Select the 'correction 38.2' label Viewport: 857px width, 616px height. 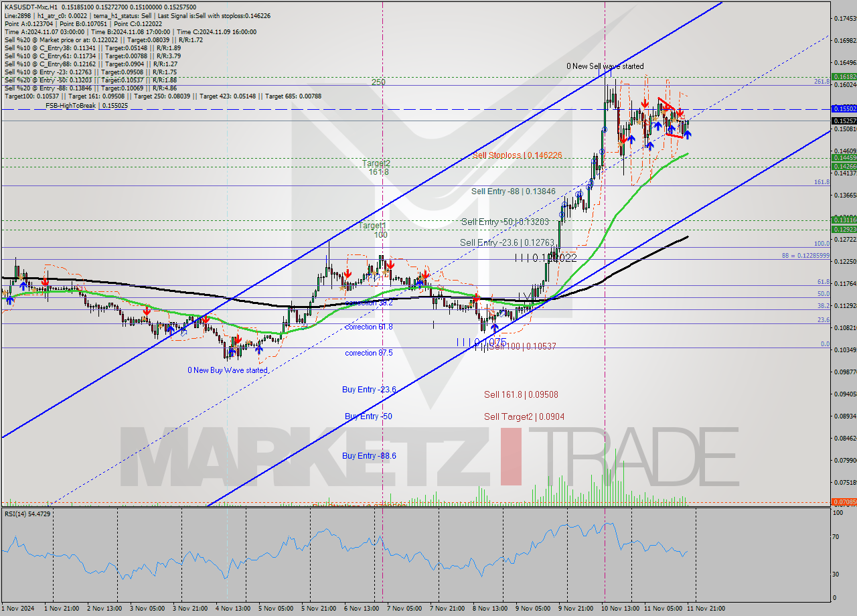(368, 303)
